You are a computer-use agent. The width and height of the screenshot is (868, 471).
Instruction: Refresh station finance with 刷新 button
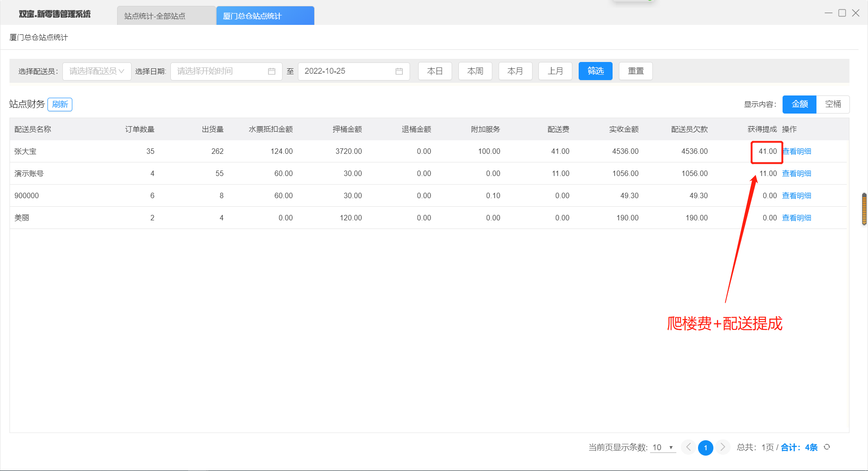tap(60, 105)
